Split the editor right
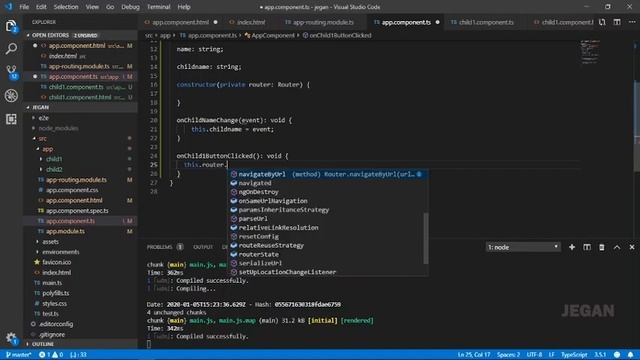Viewport: 640px width, 360px height. click(617, 22)
